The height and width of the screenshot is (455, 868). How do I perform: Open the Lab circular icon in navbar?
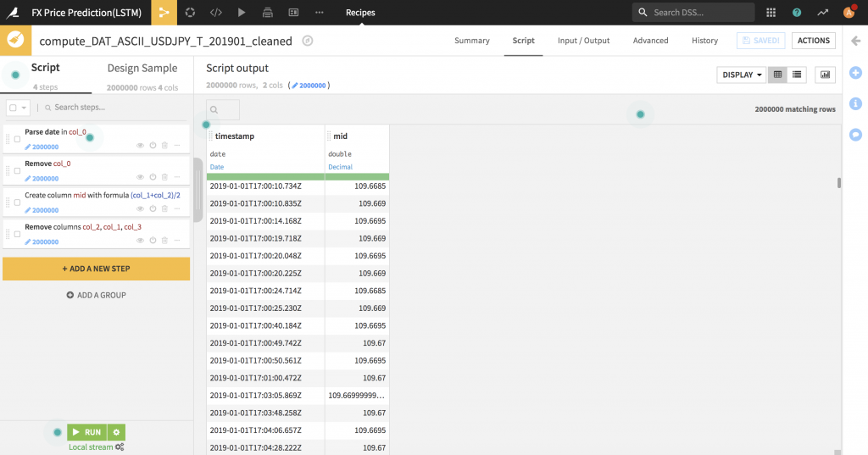pos(190,12)
